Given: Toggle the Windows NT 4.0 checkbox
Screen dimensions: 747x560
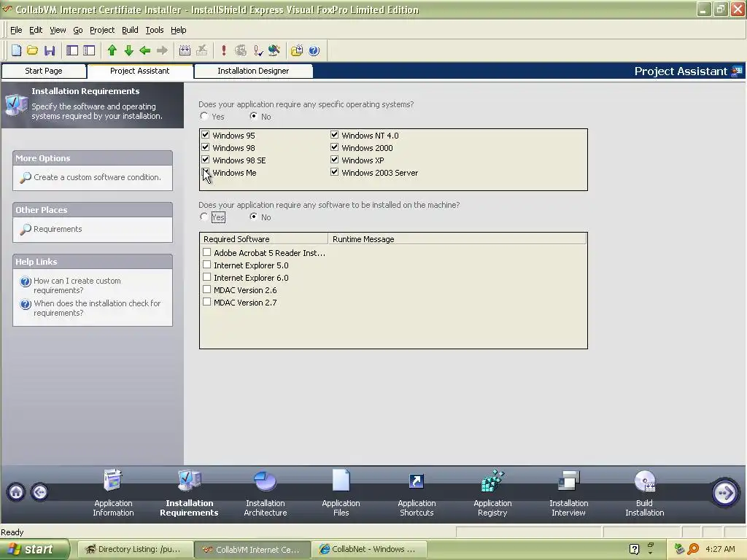Looking at the screenshot, I should [x=334, y=135].
